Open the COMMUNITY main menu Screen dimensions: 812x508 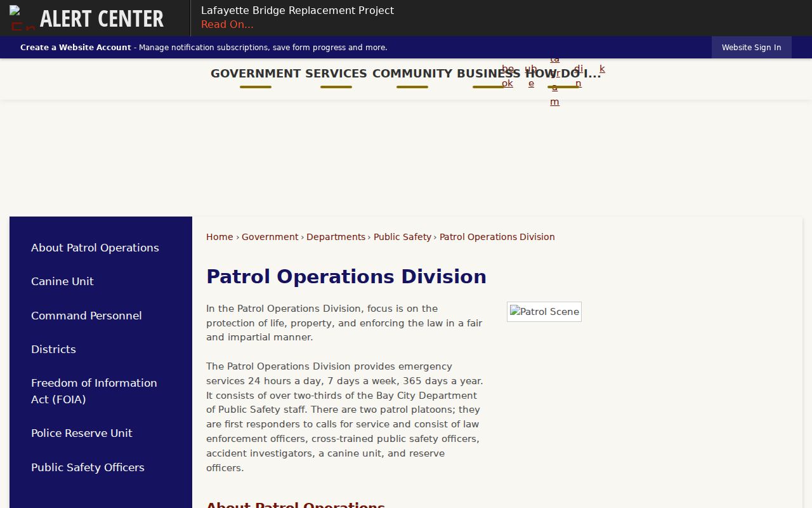click(x=412, y=74)
